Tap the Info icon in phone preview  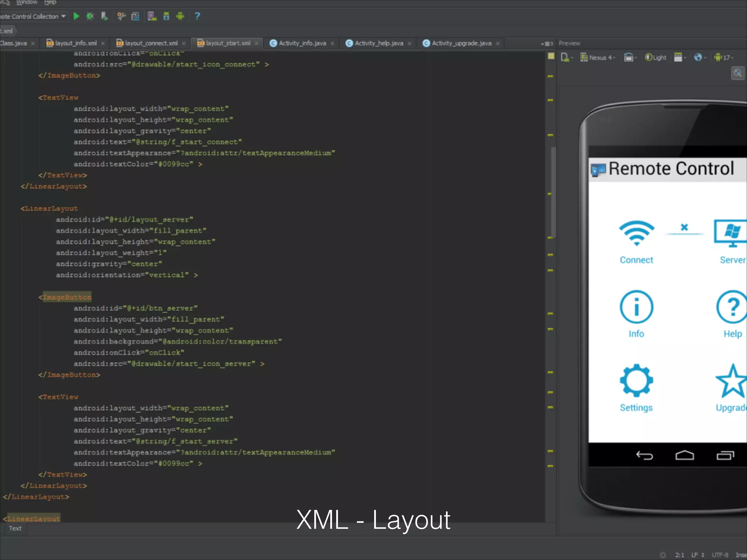(x=636, y=307)
